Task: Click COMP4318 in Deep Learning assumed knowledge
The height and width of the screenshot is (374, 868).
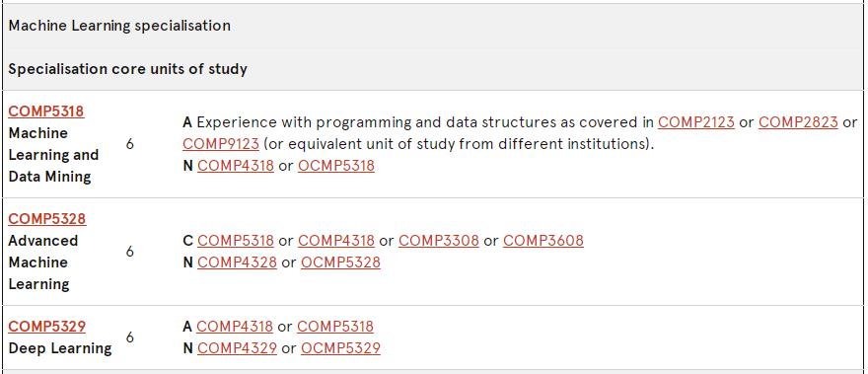Action: point(235,327)
